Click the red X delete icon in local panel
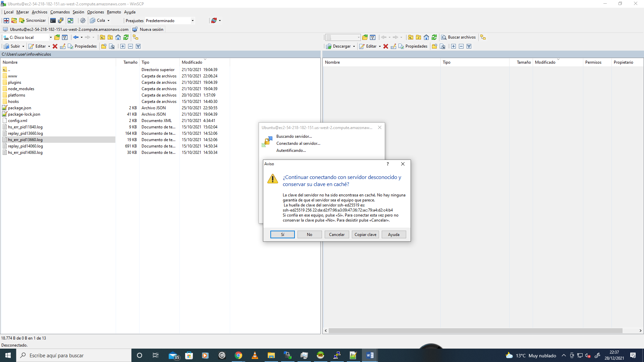Screen dimensions: 644x362 (55, 46)
